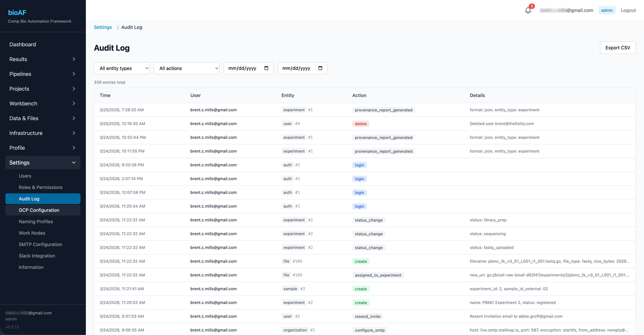
Task: Go to Dashboard in sidebar
Action: tap(43, 44)
